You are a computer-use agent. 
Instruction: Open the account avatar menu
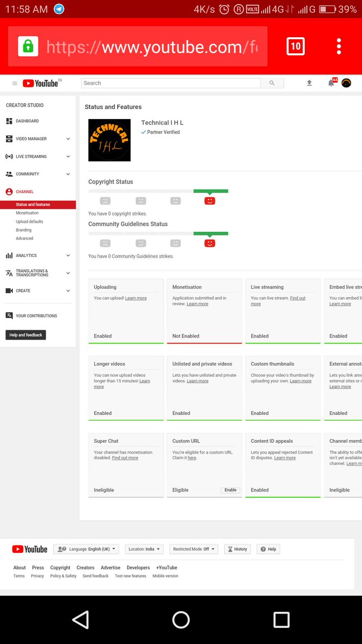(x=346, y=83)
